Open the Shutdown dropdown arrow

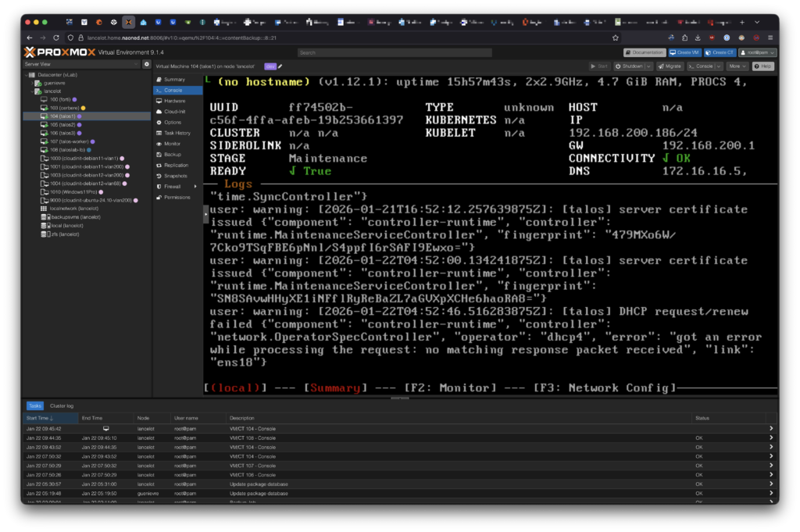point(647,66)
